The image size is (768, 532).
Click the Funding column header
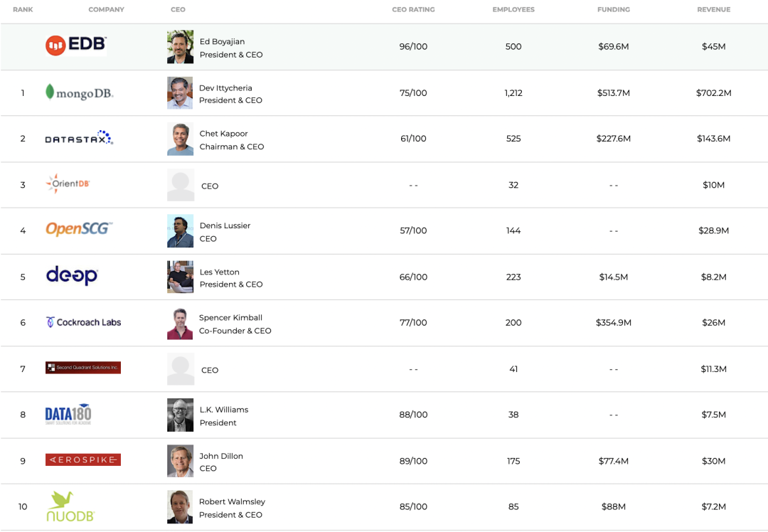[614, 9]
